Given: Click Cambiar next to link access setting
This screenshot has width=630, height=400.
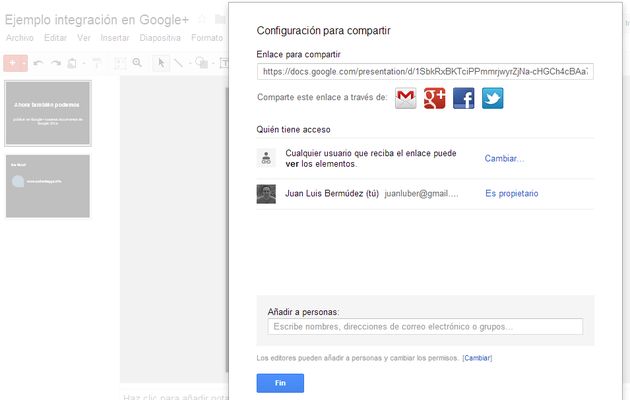Looking at the screenshot, I should pos(504,158).
